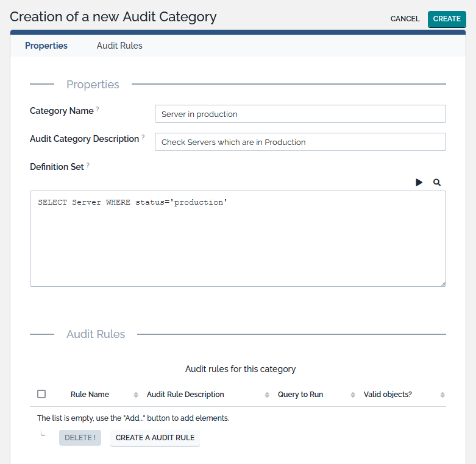Click help icon next to Category Name

pyautogui.click(x=98, y=110)
